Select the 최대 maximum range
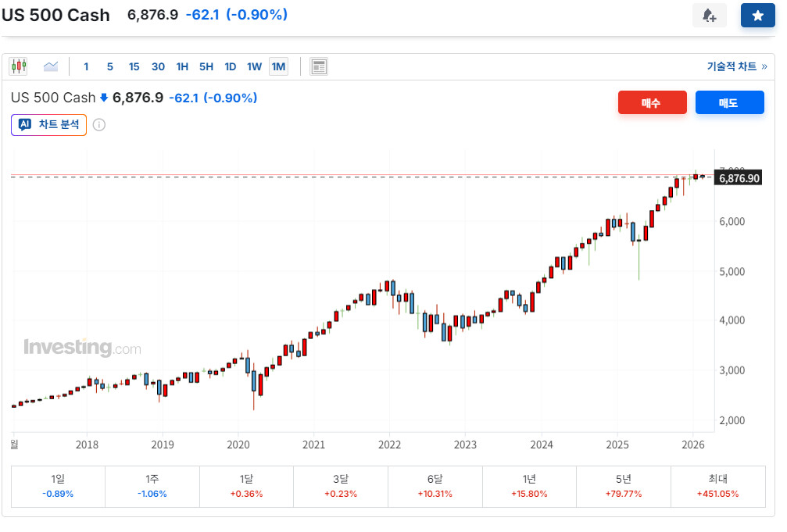Image resolution: width=787 pixels, height=532 pixels. (x=717, y=486)
